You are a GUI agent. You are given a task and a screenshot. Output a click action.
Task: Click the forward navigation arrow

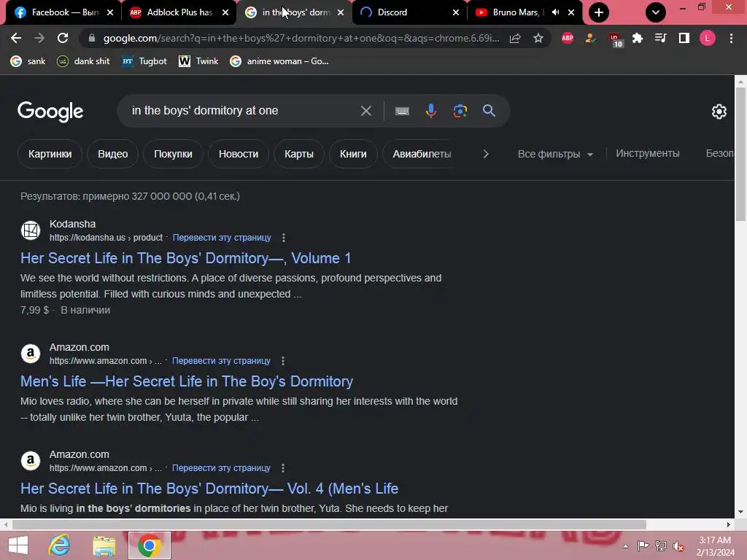click(39, 38)
